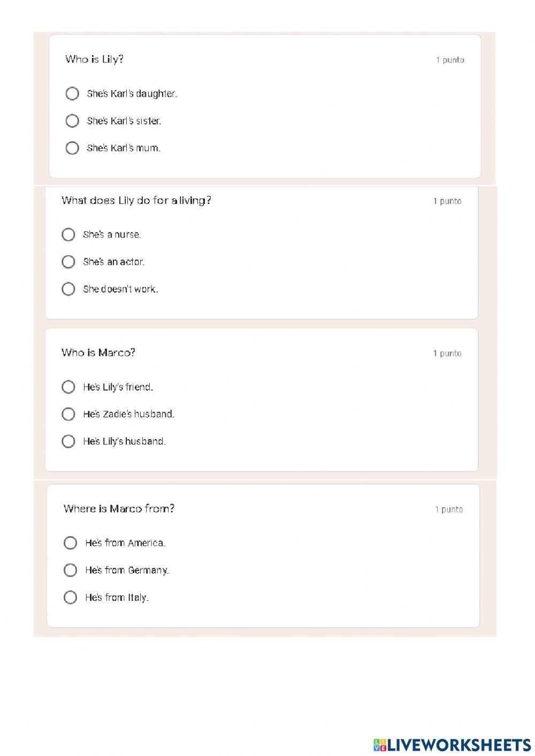Click the Liveworksheets logo icon
Screen dimensions: 535x756
pyautogui.click(x=380, y=744)
